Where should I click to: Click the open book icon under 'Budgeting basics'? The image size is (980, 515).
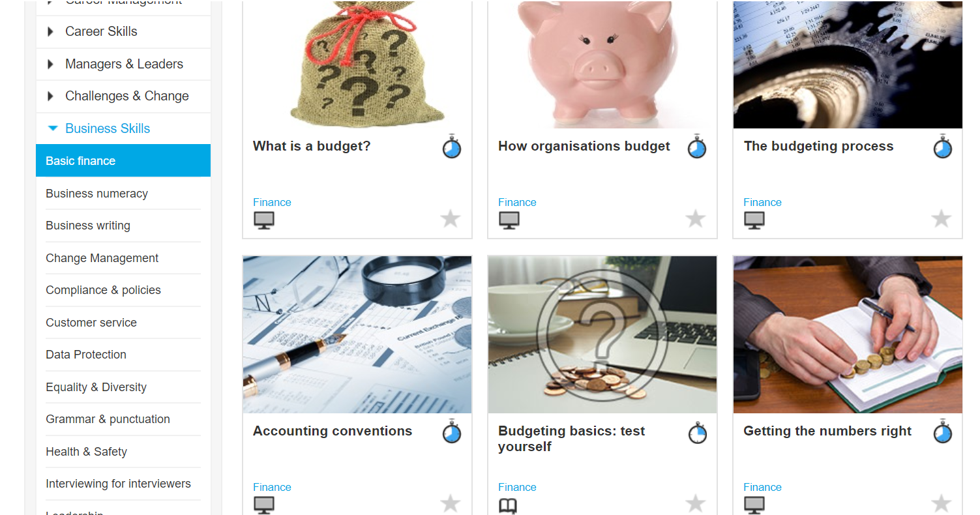[x=509, y=505]
